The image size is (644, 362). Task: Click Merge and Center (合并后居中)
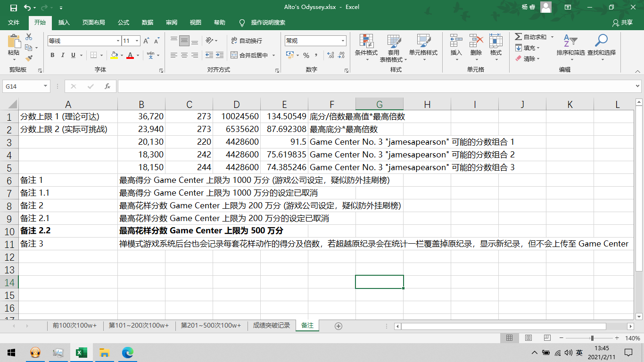pos(249,55)
